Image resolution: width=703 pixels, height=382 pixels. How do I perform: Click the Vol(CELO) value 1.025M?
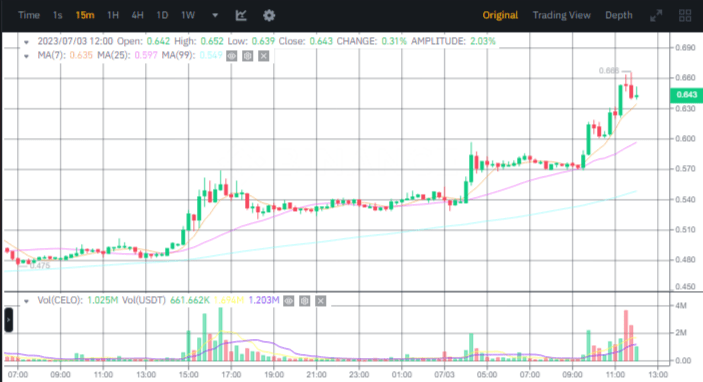(x=103, y=300)
